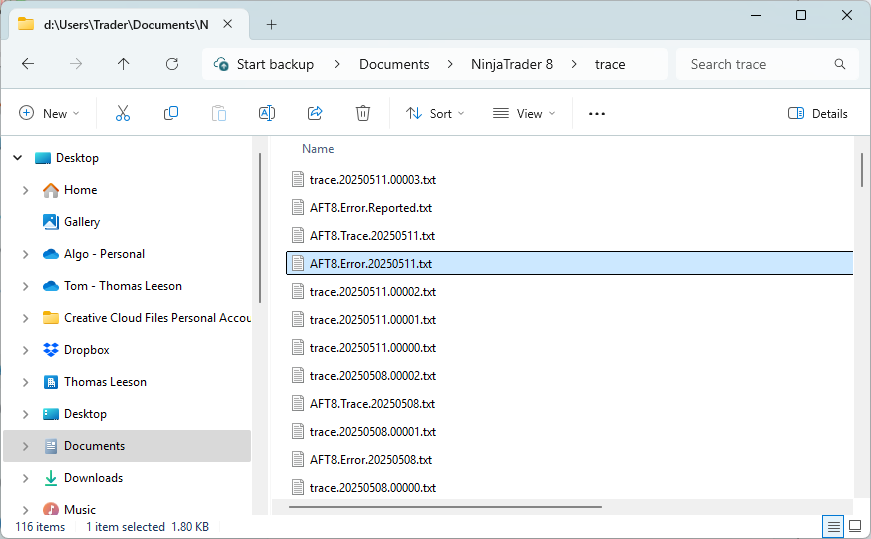Switch to details list view icon
Viewport: 871px width, 539px height.
(x=833, y=526)
